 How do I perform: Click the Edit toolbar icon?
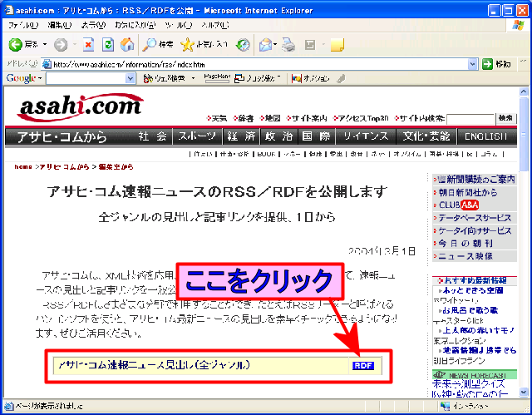(310, 44)
